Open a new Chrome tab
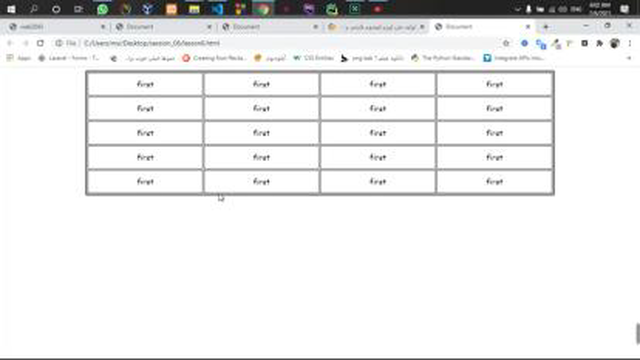This screenshot has width=640, height=360. click(546, 27)
